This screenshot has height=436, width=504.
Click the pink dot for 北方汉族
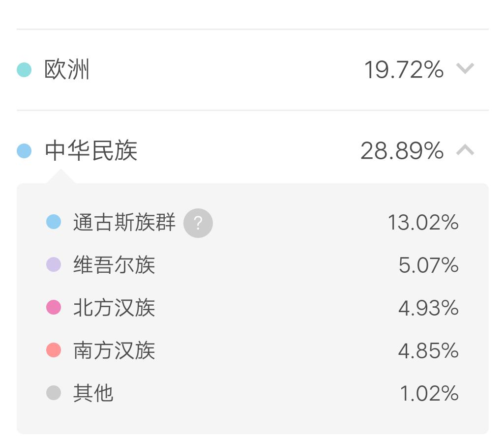54,307
